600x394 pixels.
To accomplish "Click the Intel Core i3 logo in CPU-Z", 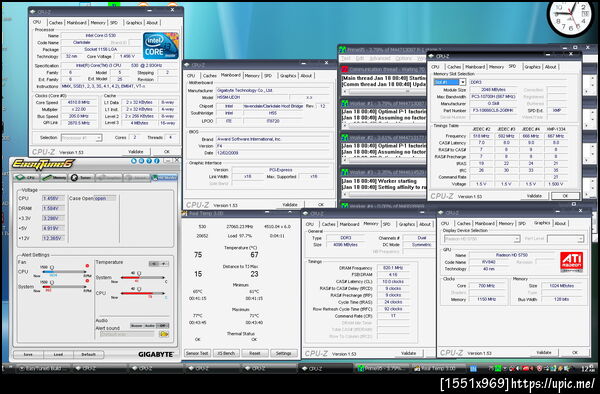I will click(x=161, y=46).
